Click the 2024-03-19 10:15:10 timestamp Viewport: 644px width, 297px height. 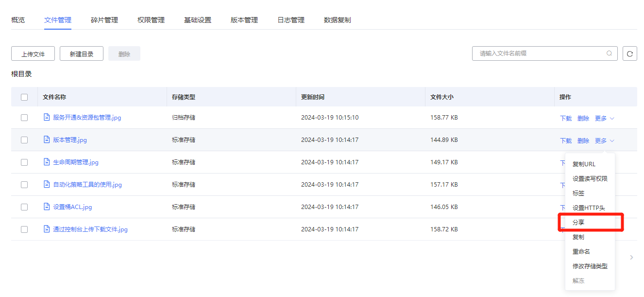tap(330, 118)
